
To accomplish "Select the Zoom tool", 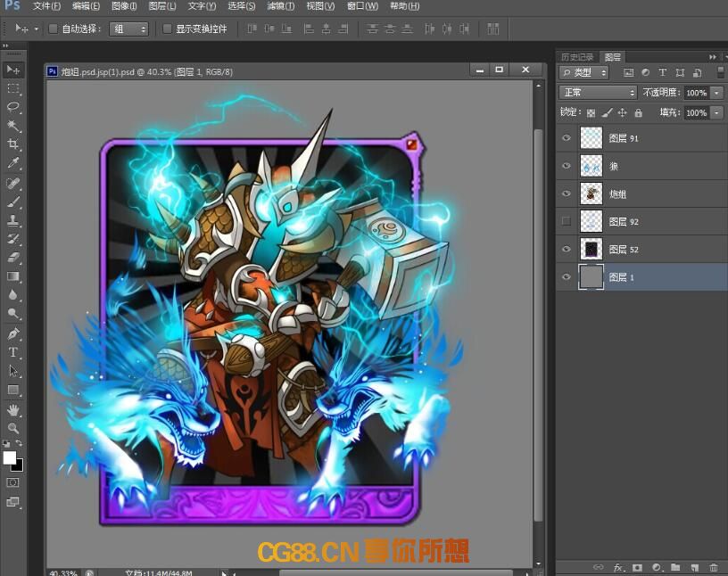I will coord(13,428).
